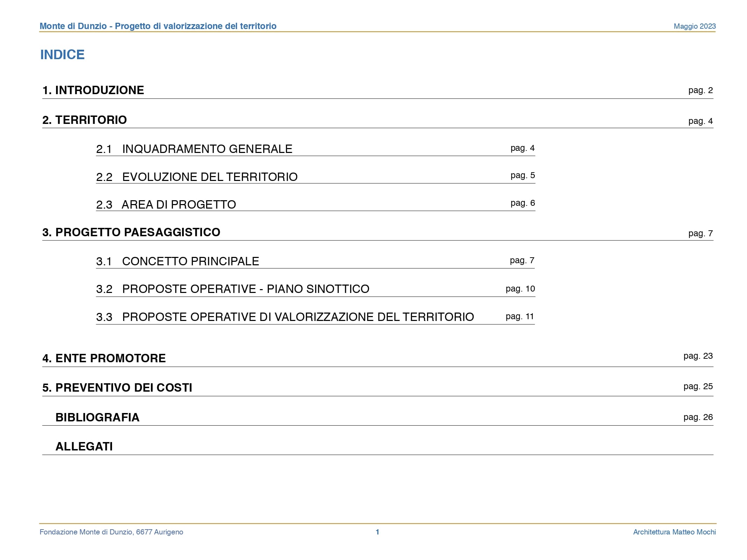747x560 pixels.
Task: Click 'pag. 10' beside PIANO SINOTTICO
Action: pos(520,289)
